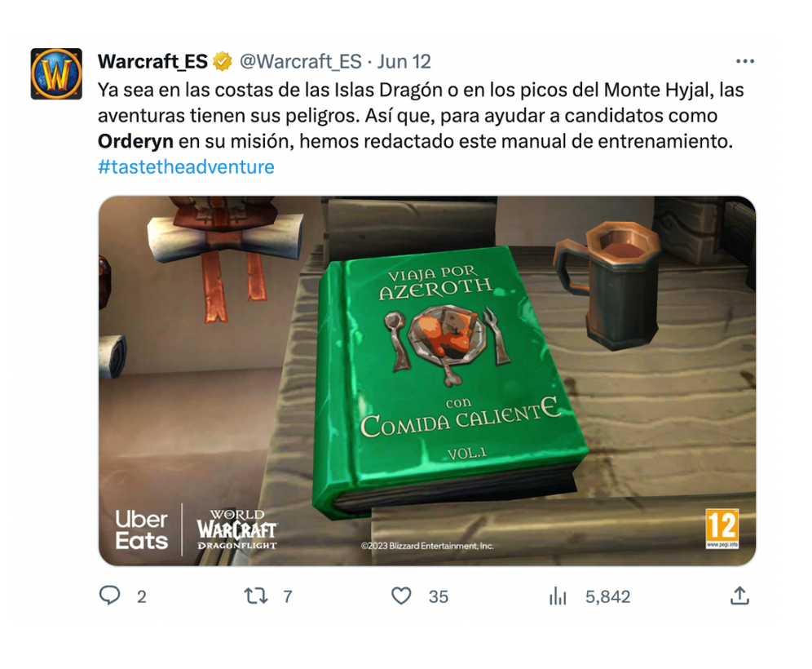Open the three-dot more options menu
This screenshot has height=669, width=812.
tap(744, 61)
